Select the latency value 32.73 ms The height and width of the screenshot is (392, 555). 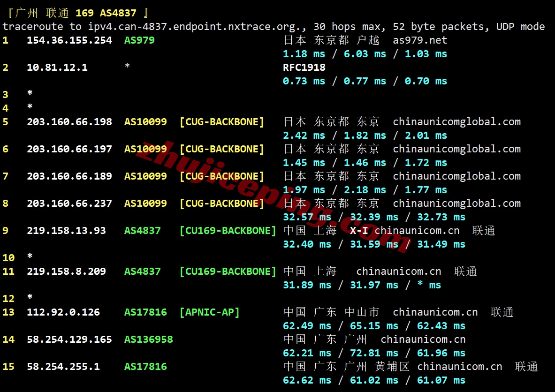441,217
